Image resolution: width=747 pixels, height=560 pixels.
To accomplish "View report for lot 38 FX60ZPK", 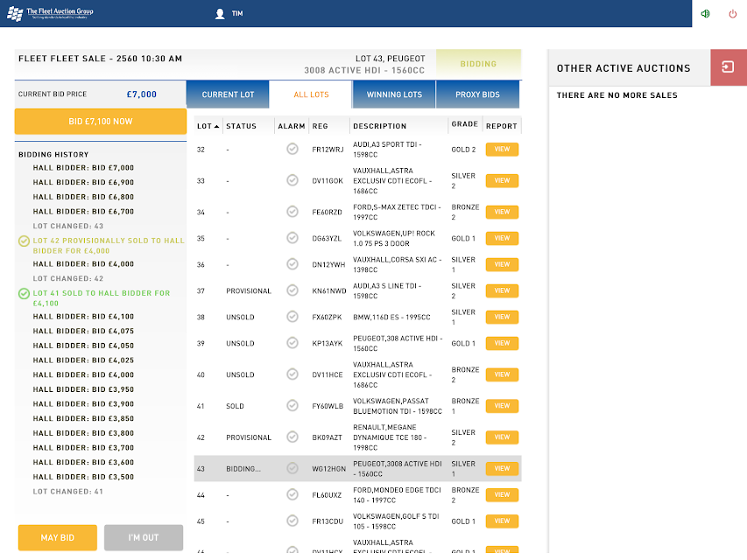I will (x=502, y=317).
